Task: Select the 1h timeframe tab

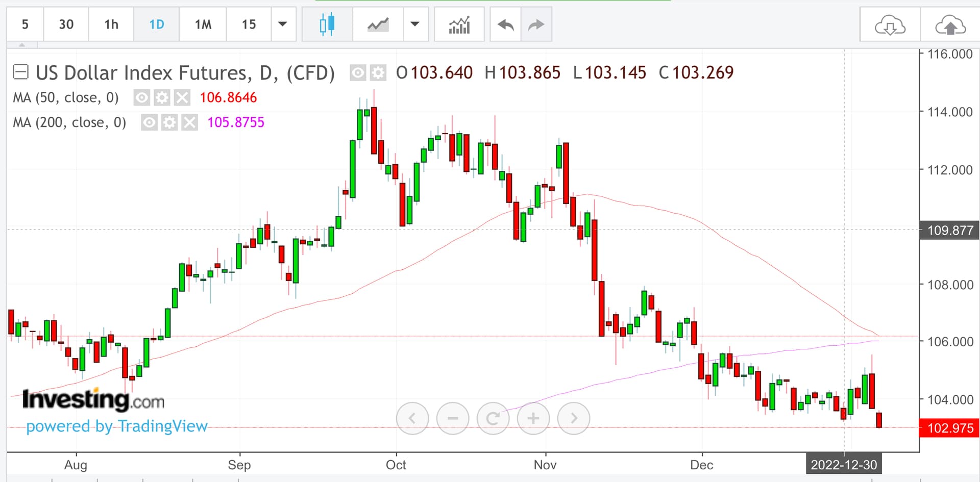Action: (x=111, y=24)
